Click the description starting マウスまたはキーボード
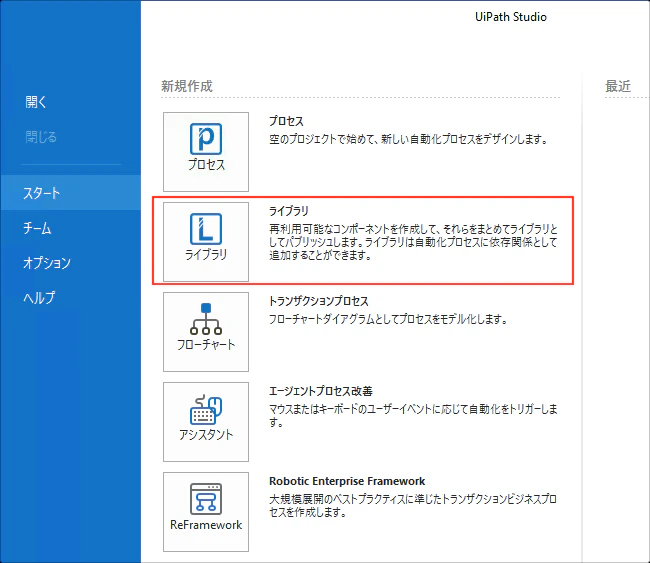 coord(413,415)
